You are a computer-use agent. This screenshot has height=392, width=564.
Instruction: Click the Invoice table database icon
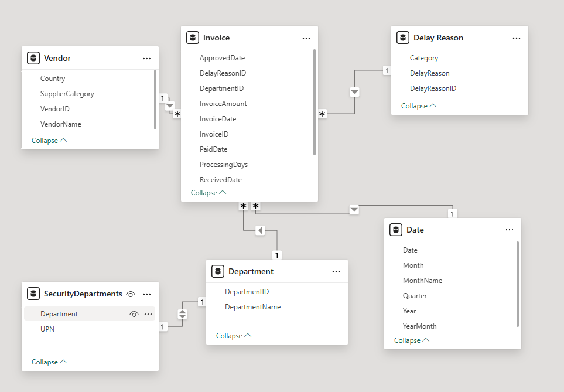[192, 38]
